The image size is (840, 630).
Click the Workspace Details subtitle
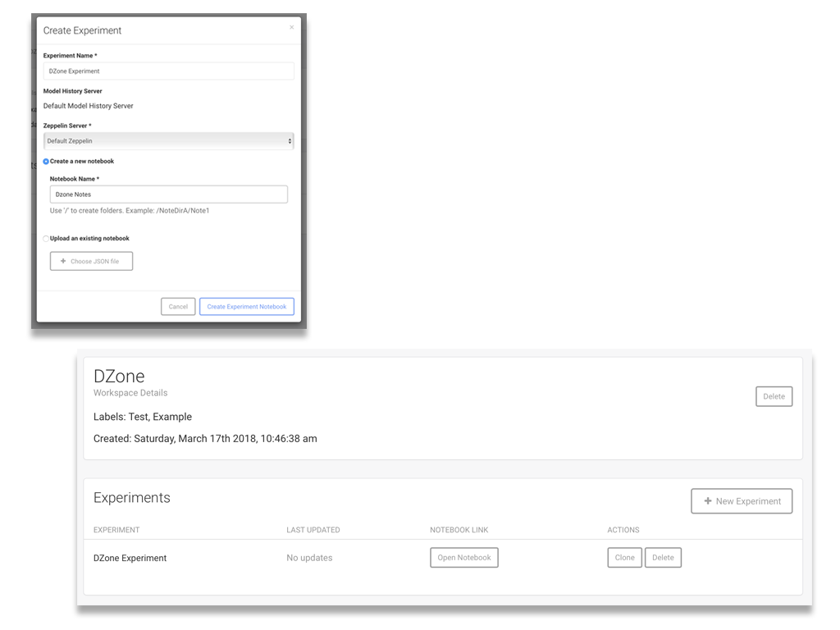click(x=130, y=393)
